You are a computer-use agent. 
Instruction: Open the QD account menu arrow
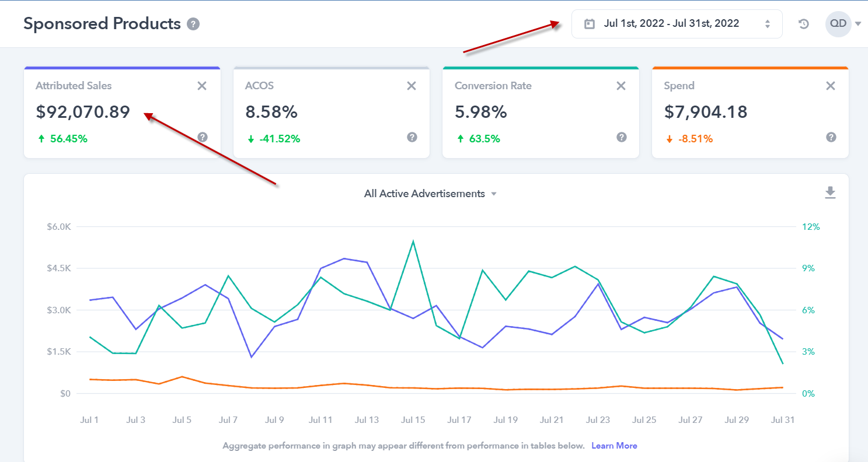858,24
